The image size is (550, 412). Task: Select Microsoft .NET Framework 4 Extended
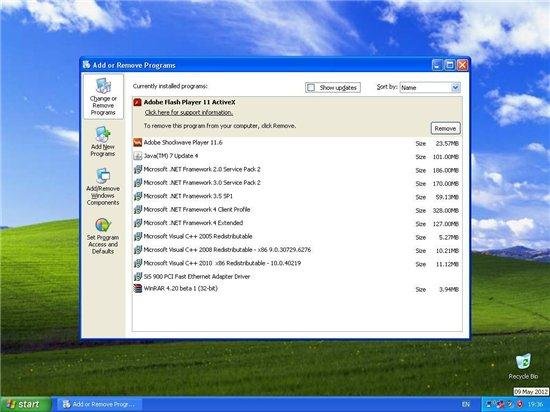(297, 223)
